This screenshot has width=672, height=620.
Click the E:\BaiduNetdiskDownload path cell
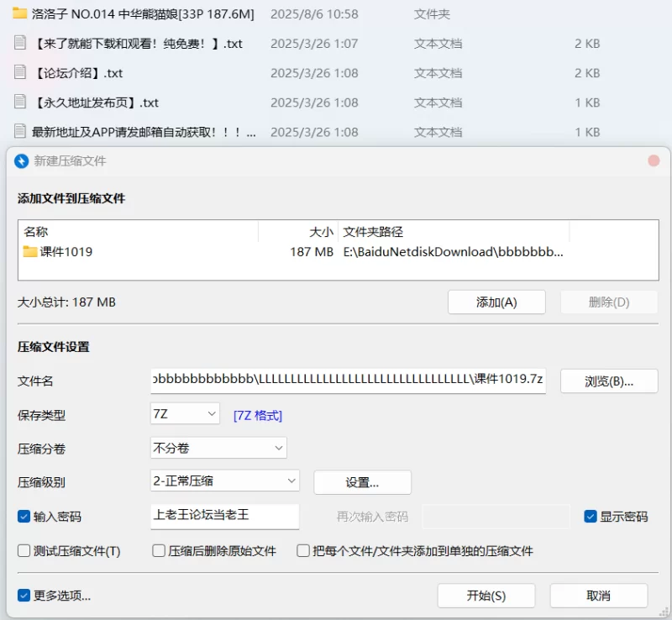click(453, 252)
